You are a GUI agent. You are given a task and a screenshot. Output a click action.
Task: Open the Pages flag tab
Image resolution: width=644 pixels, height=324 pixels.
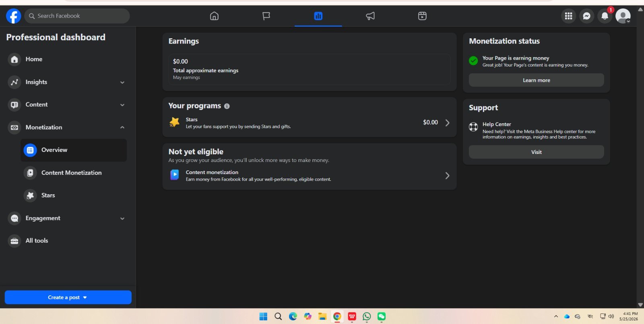[x=266, y=16]
